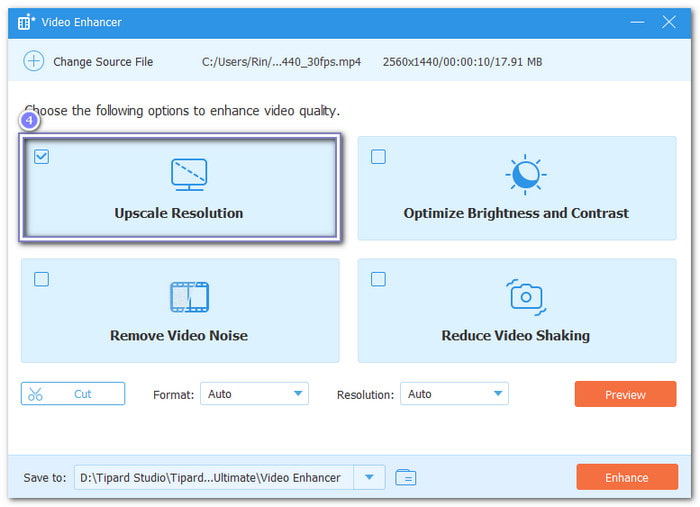The image size is (700, 507).
Task: Open the output folder icon
Action: coord(405,477)
